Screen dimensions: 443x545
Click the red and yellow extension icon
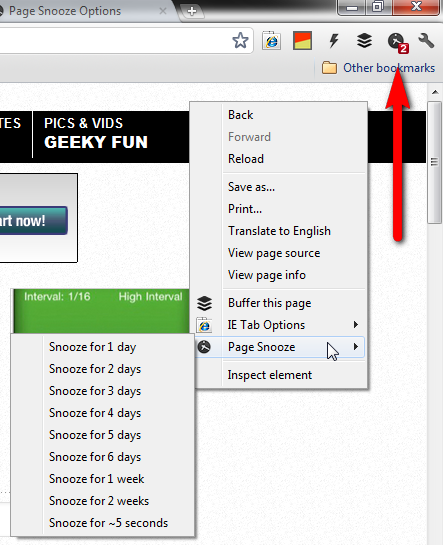[302, 41]
